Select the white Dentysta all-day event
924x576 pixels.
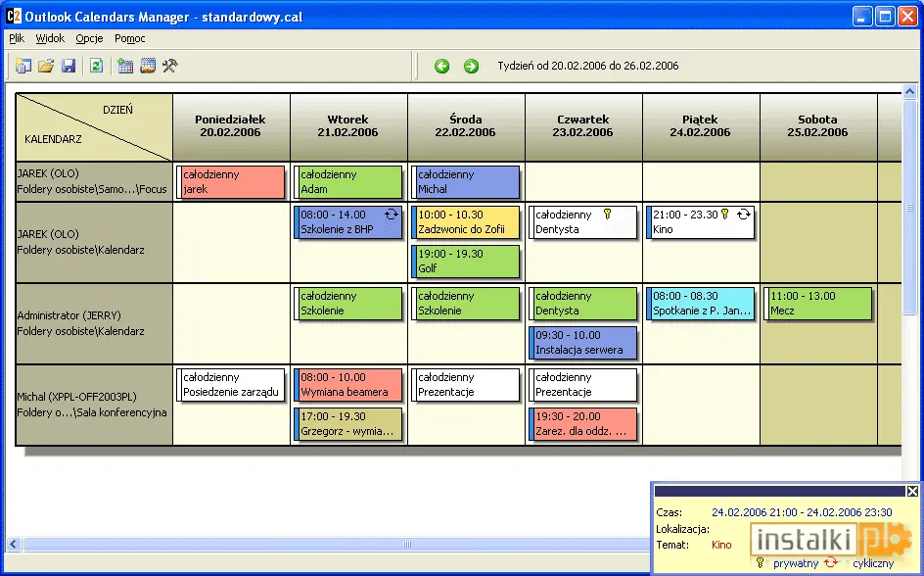coord(582,221)
